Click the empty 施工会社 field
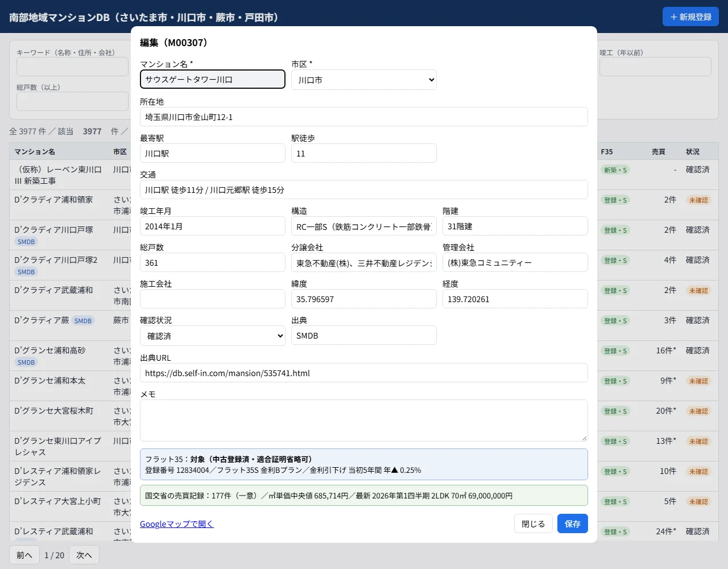 [213, 299]
